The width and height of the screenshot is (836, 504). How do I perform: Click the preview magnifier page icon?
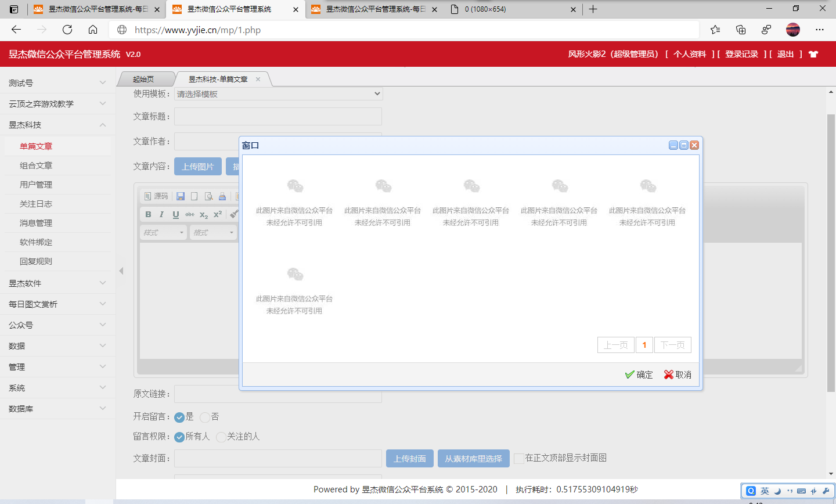208,196
